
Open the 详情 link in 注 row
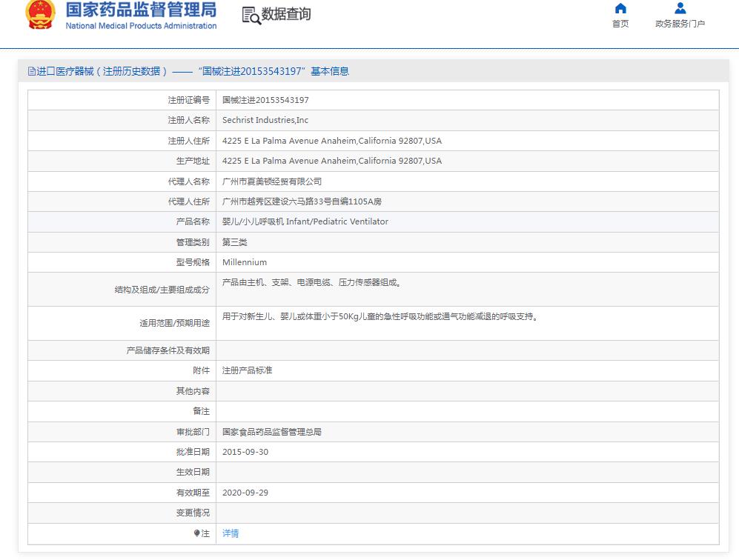coord(231,533)
